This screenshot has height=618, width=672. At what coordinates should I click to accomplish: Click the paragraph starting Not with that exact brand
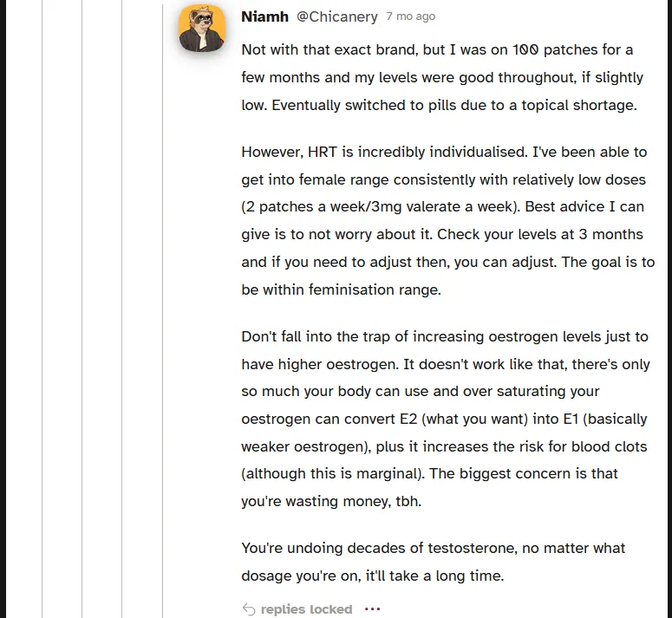442,77
